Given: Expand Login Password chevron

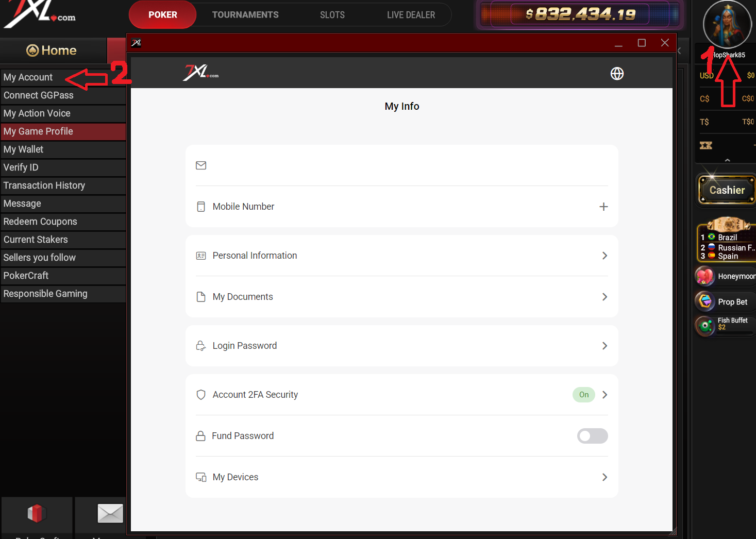Looking at the screenshot, I should click(604, 346).
